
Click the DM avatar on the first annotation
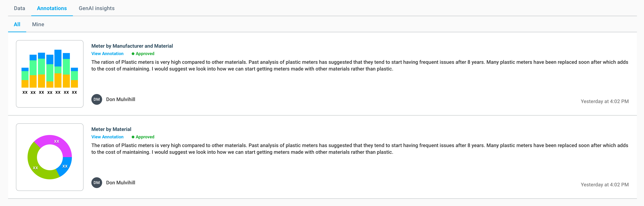[x=97, y=99]
